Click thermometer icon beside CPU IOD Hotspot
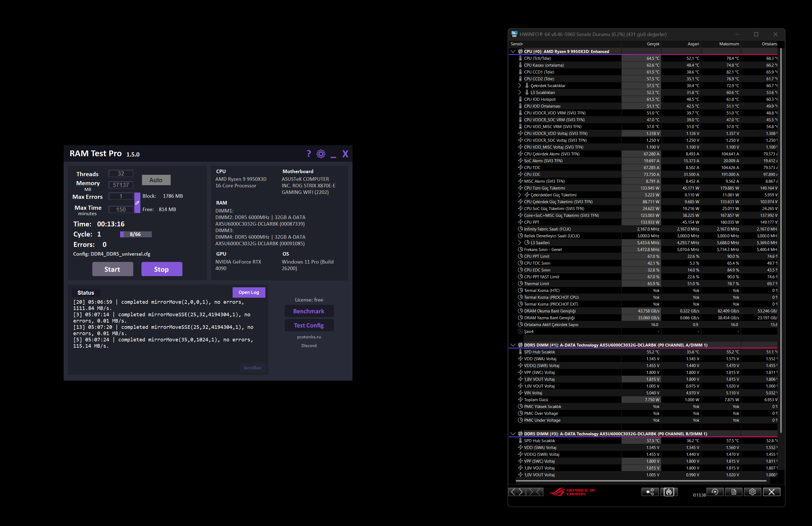Screen dimensions: 812x526 click(520, 99)
